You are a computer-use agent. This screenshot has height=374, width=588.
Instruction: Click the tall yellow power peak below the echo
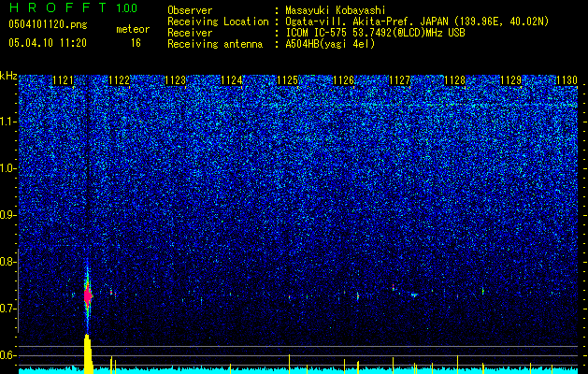point(88,353)
